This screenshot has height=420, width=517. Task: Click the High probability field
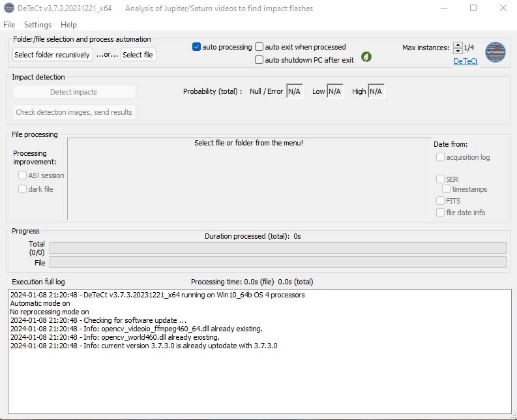tap(376, 91)
